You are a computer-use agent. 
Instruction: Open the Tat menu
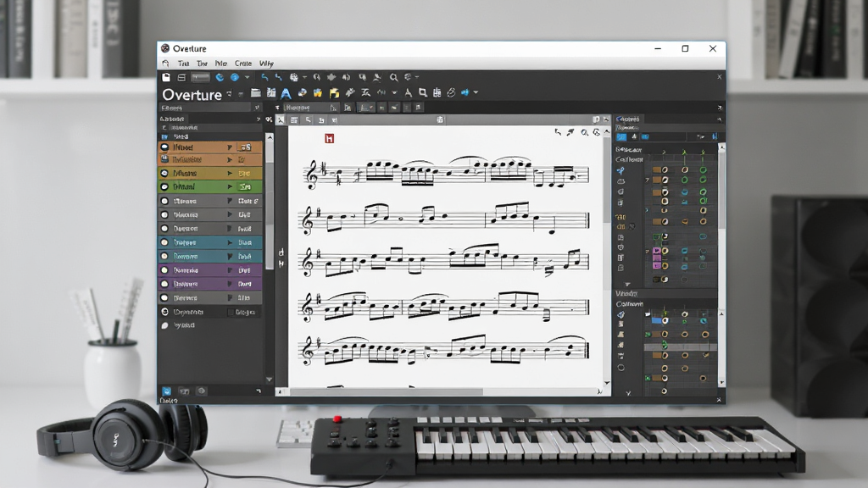click(183, 64)
